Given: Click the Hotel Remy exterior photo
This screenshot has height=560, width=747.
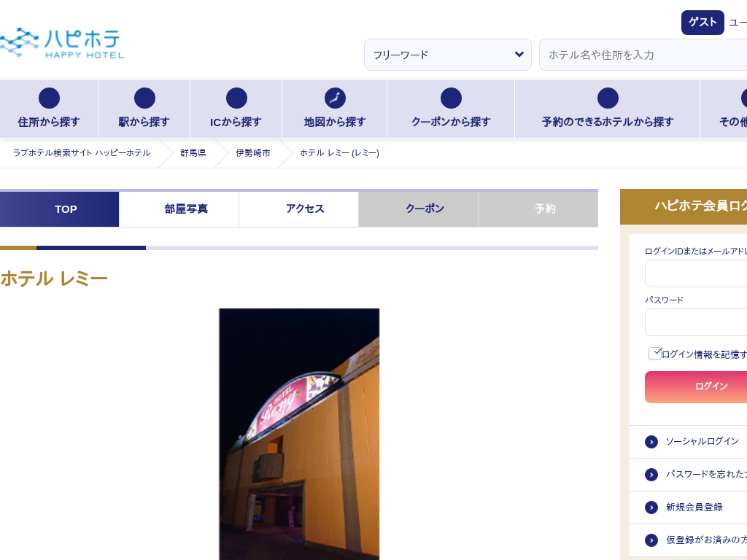Looking at the screenshot, I should (299, 435).
